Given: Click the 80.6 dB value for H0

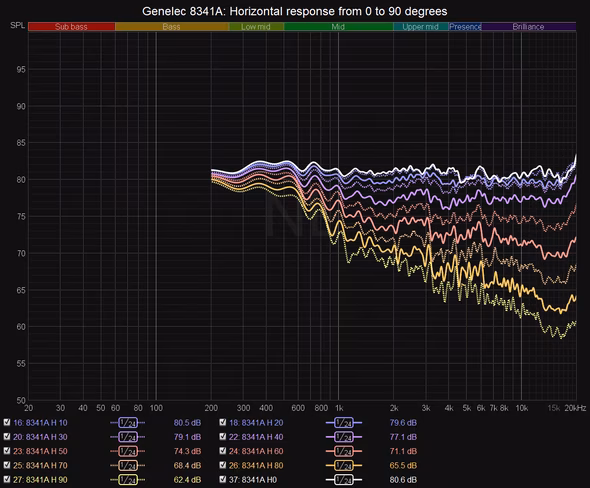Looking at the screenshot, I should coord(403,480).
